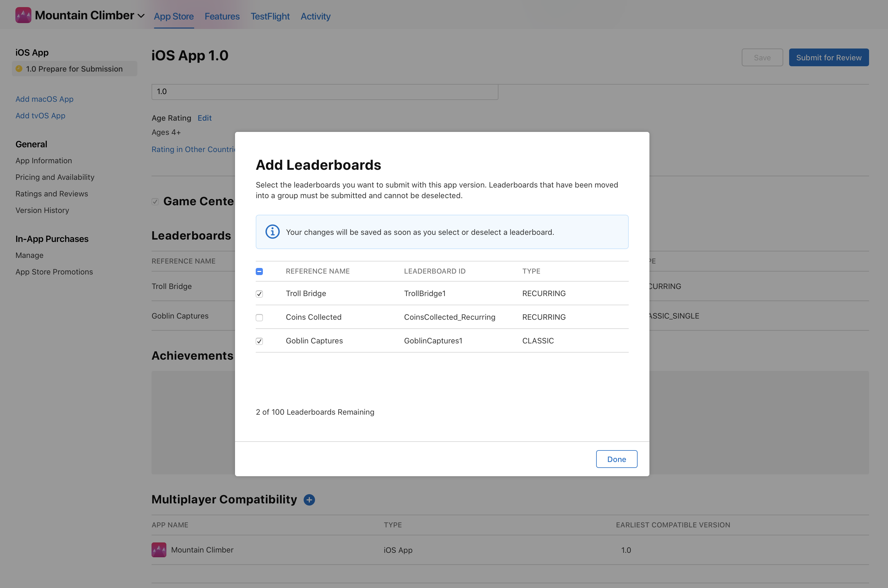The height and width of the screenshot is (588, 888).
Task: Click the Submit for Review button
Action: (829, 57)
